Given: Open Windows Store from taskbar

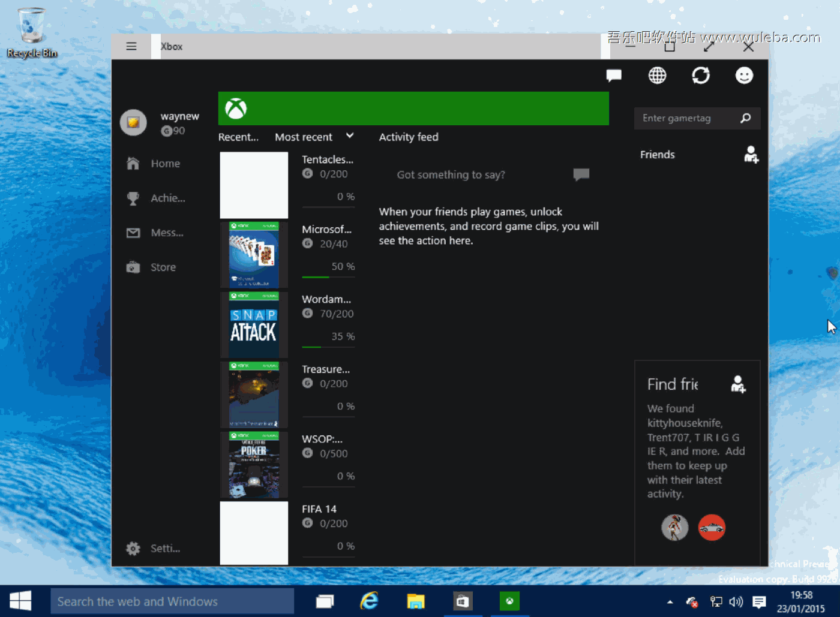Looking at the screenshot, I should pyautogui.click(x=463, y=601).
